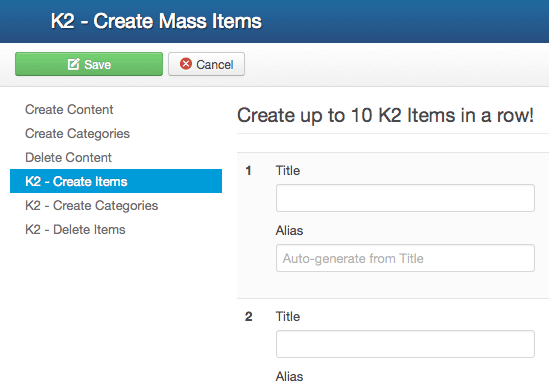
Task: Open Create Content in sidebar
Action: pyautogui.click(x=69, y=110)
